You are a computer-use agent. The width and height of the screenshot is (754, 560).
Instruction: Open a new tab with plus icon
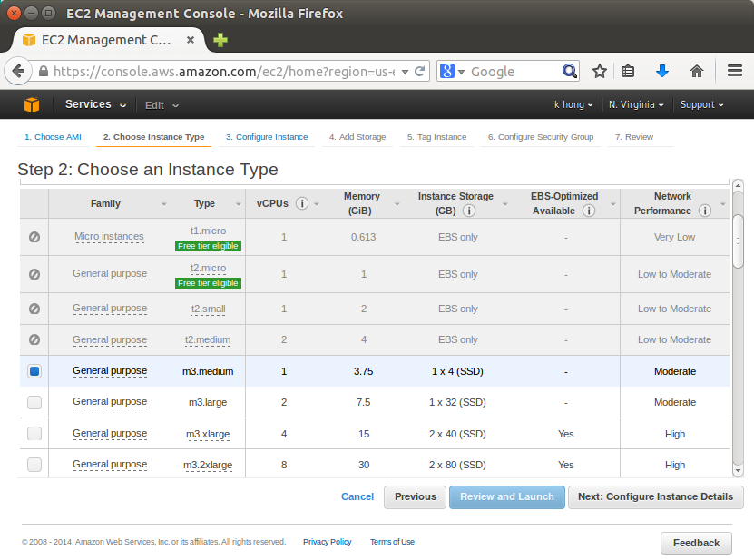[x=220, y=40]
